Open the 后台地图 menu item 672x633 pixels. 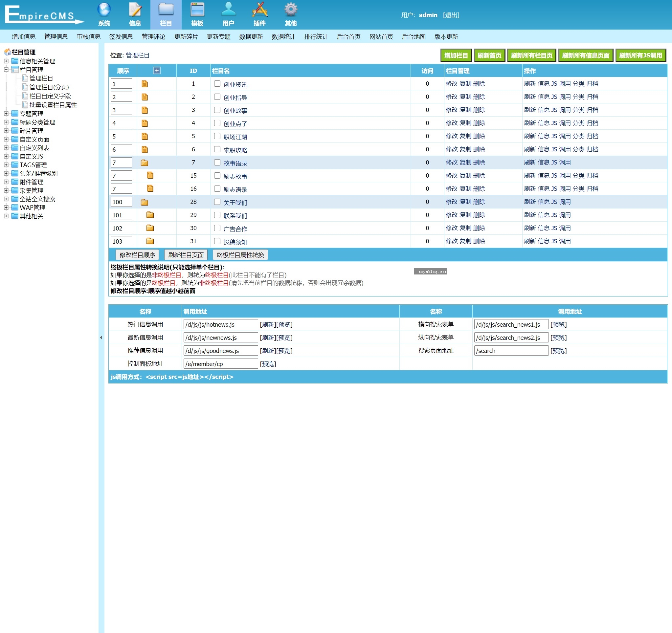click(x=414, y=36)
